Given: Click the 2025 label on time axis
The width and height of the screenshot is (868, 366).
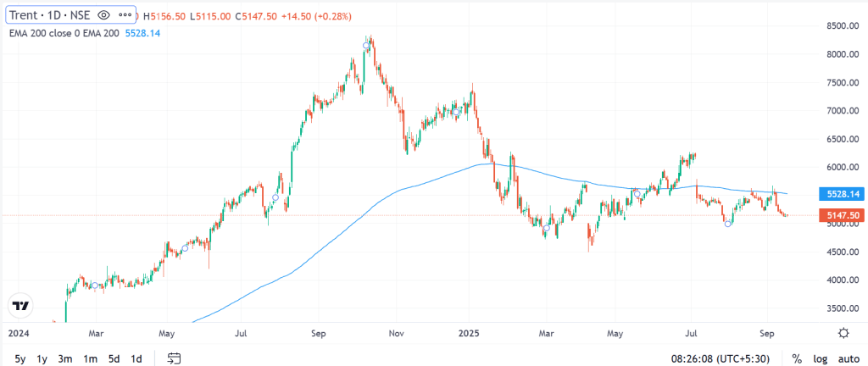Looking at the screenshot, I should click(x=469, y=333).
